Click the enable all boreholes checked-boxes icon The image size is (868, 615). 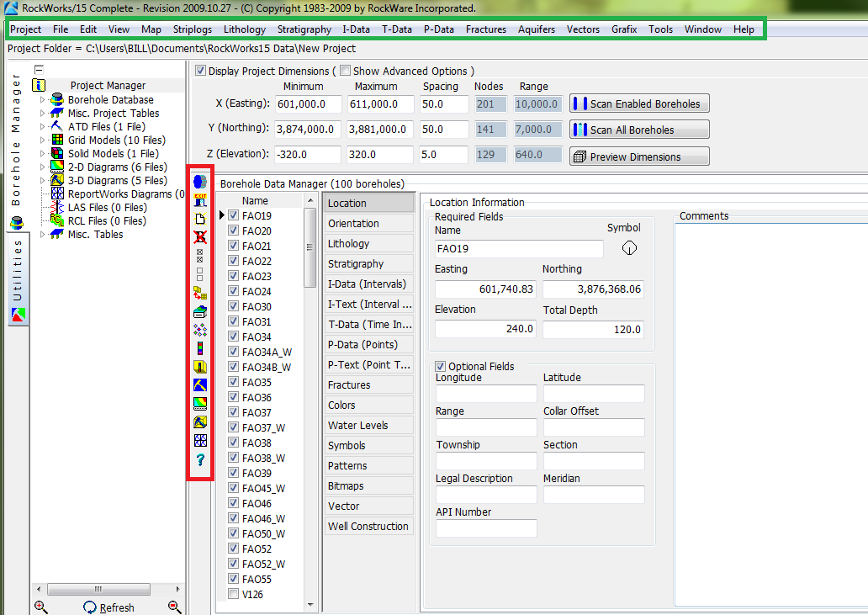200,256
